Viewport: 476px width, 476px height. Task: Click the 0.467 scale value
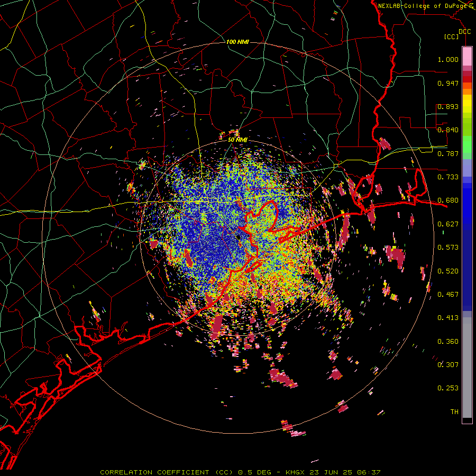point(448,295)
